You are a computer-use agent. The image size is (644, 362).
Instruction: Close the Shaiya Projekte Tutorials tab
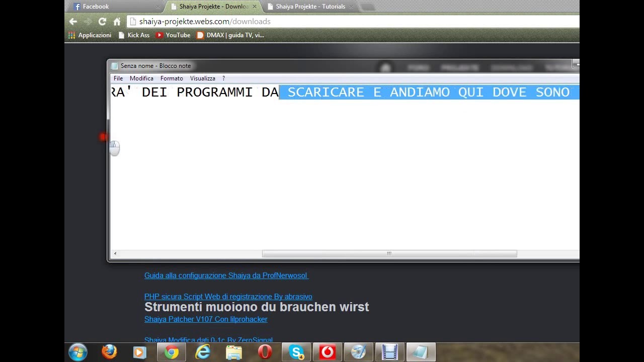click(351, 7)
